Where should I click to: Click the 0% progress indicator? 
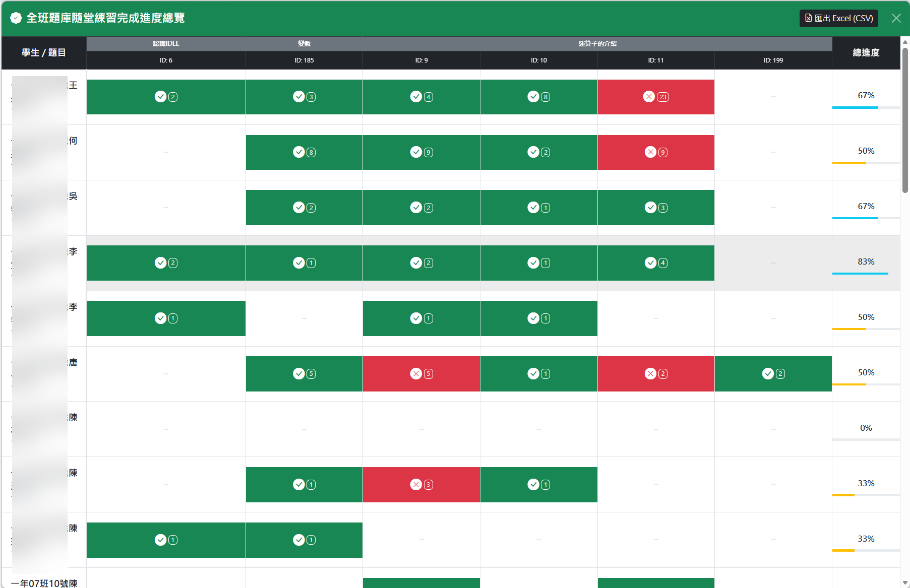tap(866, 428)
